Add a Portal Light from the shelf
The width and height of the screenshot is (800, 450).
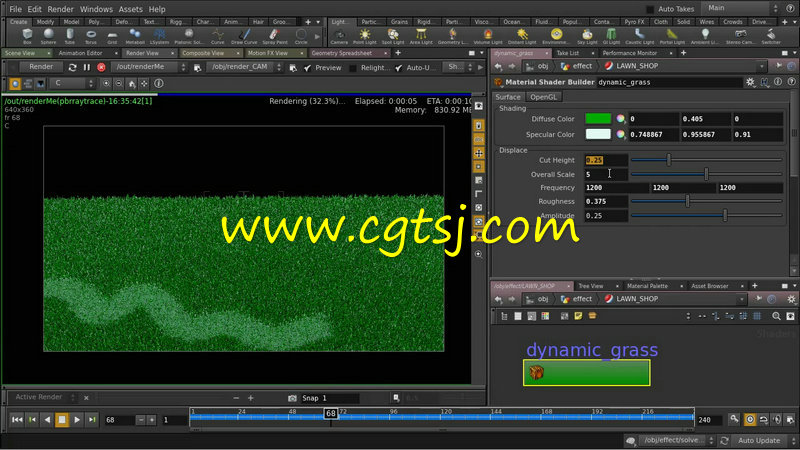tap(672, 36)
